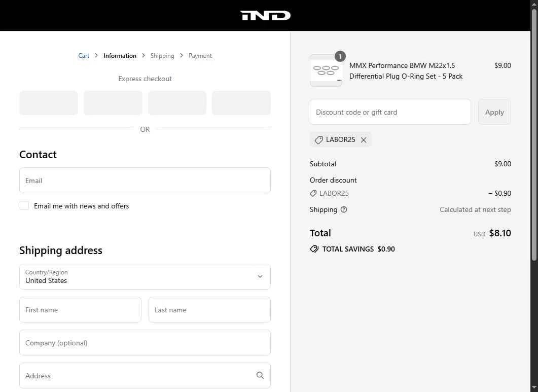
Task: Click the Contact heading
Action: pos(38,155)
